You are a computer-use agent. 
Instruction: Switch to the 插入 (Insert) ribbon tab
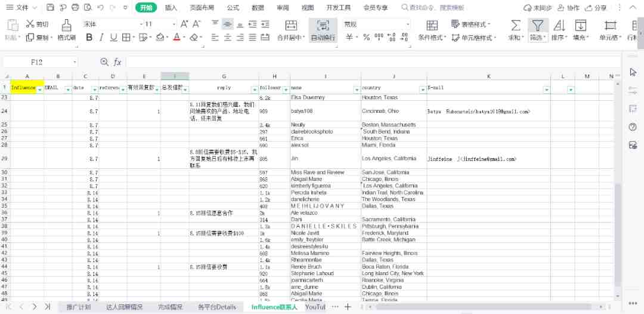pyautogui.click(x=171, y=8)
